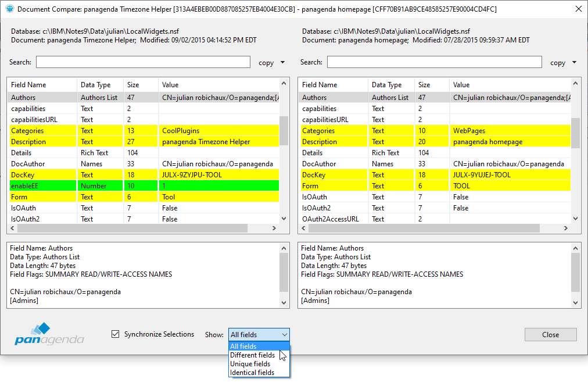
Task: Click left detail pane scrollbar down arrow
Action: pyautogui.click(x=284, y=303)
